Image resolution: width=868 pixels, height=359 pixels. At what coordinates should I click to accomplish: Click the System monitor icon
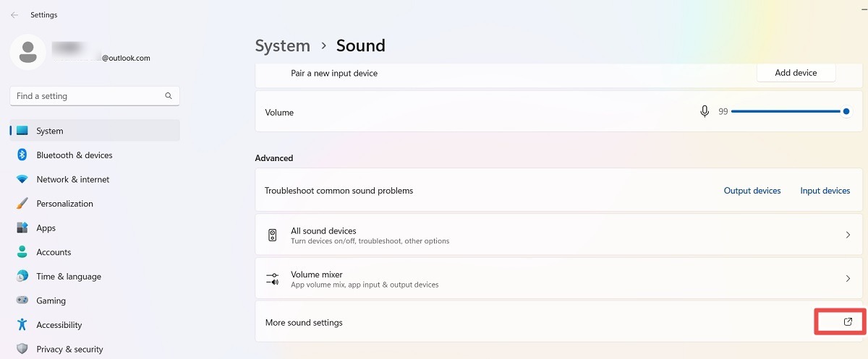click(22, 131)
